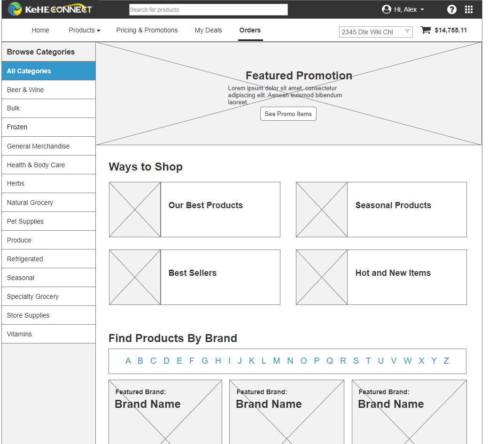Expand the Hi, Alex account dropdown
The height and width of the screenshot is (444, 504).
click(x=409, y=10)
